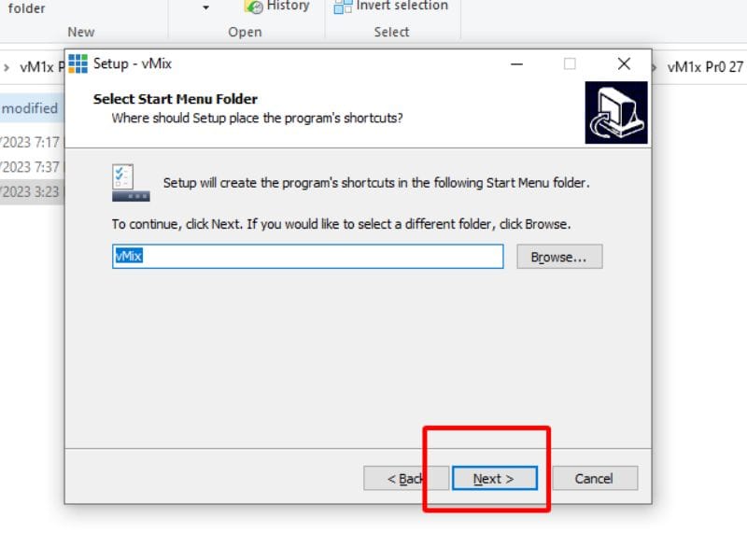Viewport: 747px width, 560px height.
Task: Sort by the Date modified column header
Action: tap(30, 108)
